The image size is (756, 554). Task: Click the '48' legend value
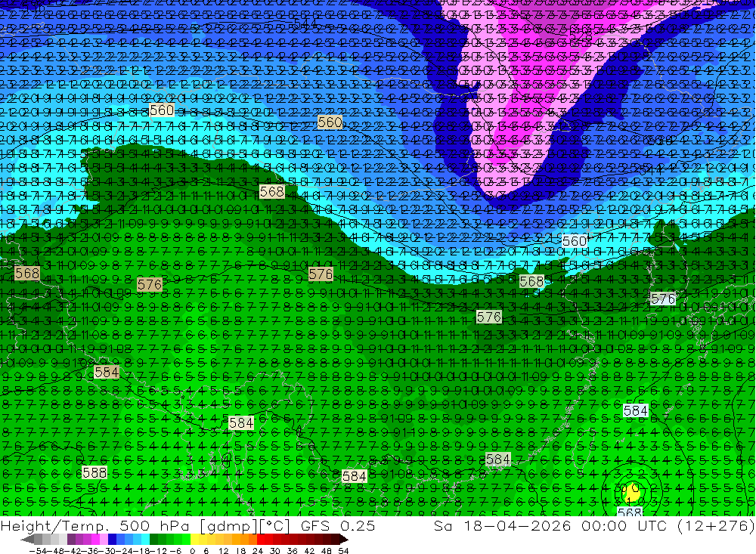coord(326,551)
